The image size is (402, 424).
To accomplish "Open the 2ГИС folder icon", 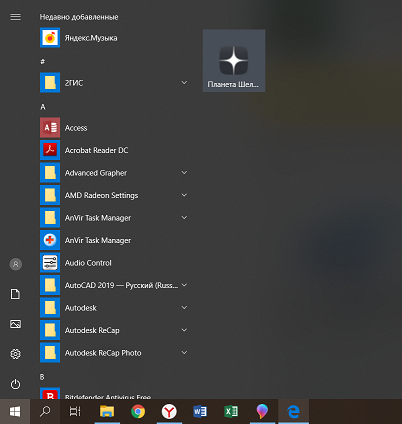I will pyautogui.click(x=50, y=83).
